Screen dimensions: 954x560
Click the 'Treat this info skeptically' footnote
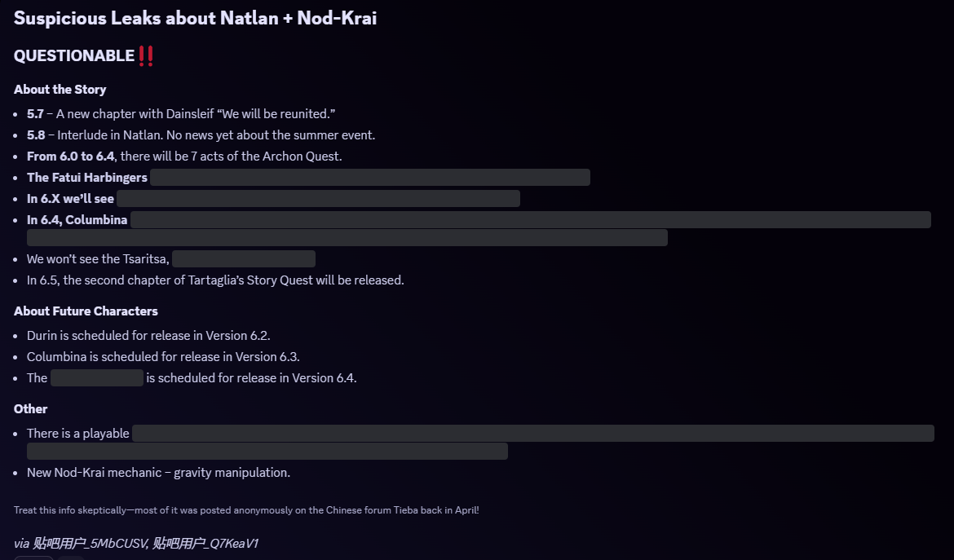(246, 510)
